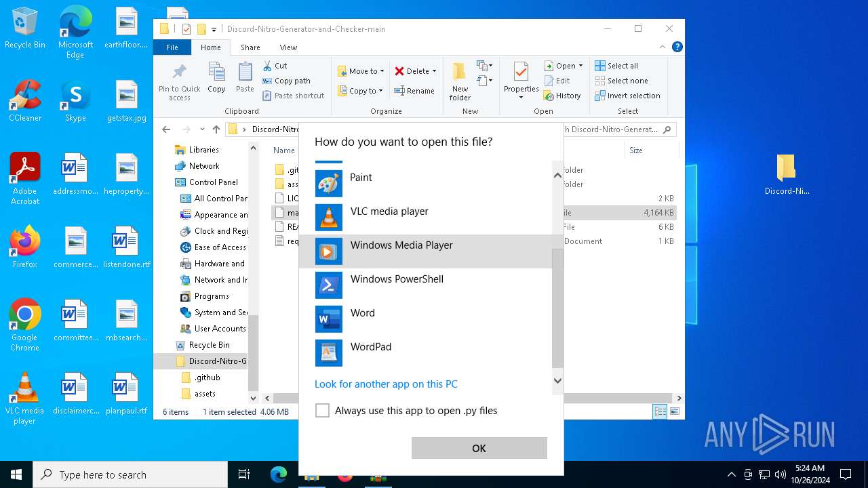Viewport: 868px width, 488px height.
Task: Click History in the Open group
Action: point(562,96)
